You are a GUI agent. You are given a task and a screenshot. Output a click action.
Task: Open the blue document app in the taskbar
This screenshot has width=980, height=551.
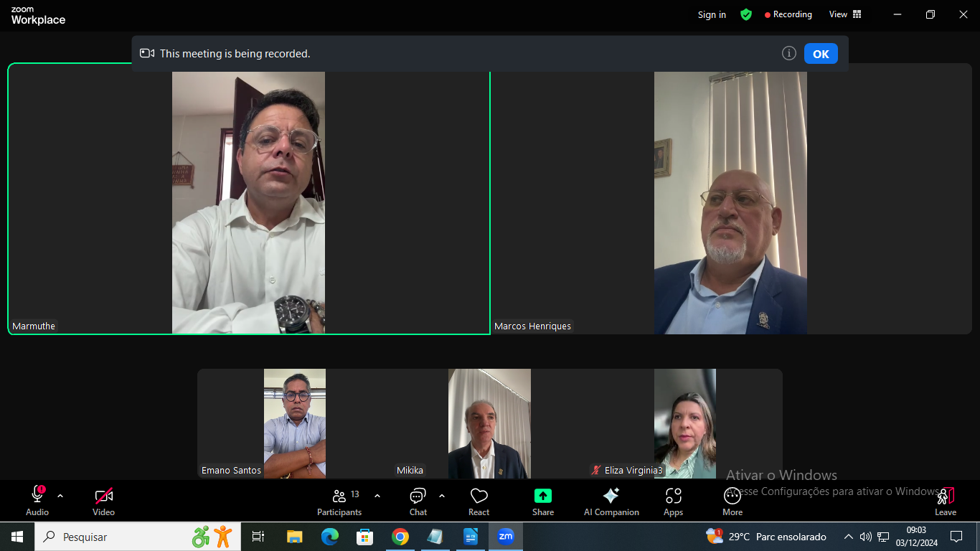click(471, 537)
